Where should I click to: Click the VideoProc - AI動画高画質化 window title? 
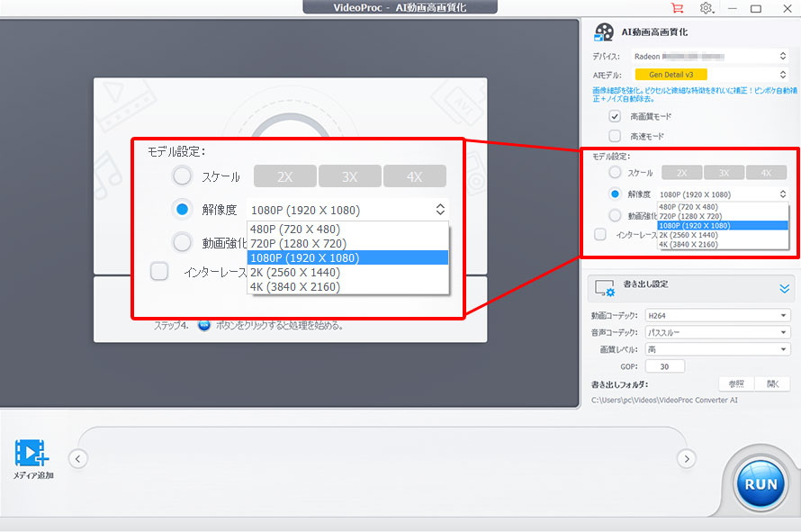pyautogui.click(x=400, y=7)
